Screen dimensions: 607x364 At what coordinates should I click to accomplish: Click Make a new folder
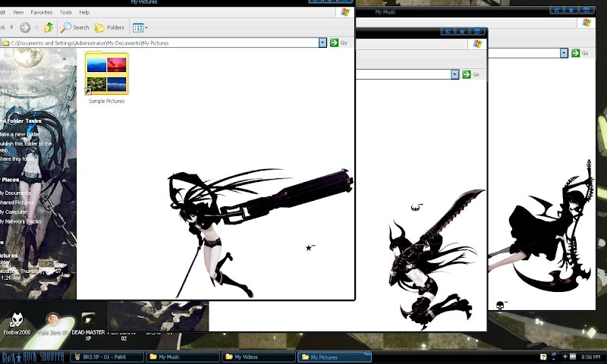[20, 134]
